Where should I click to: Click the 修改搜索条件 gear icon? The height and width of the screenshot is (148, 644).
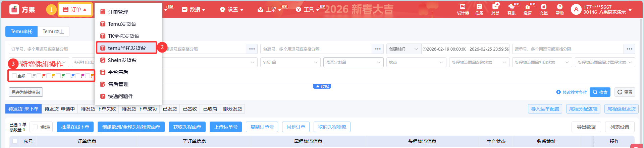pos(558,92)
